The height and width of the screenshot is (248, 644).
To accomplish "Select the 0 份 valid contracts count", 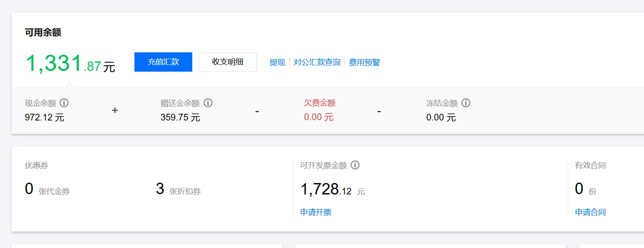I will pos(585,189).
